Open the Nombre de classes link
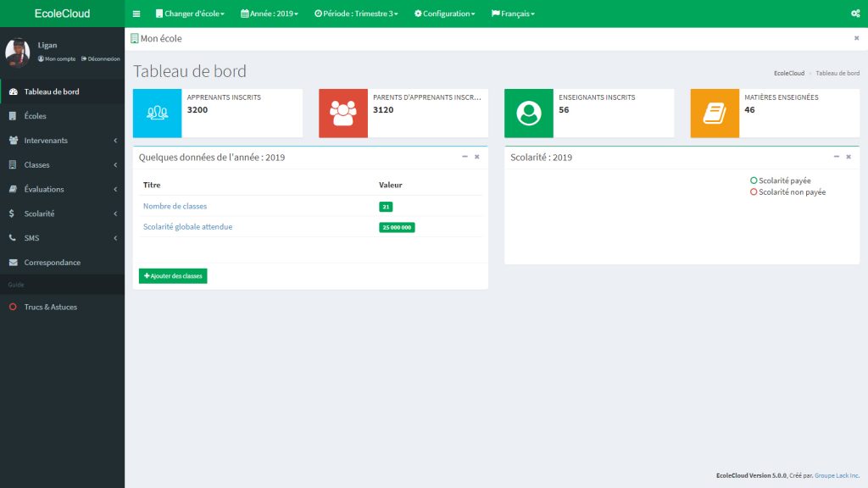The image size is (868, 488). tap(175, 205)
